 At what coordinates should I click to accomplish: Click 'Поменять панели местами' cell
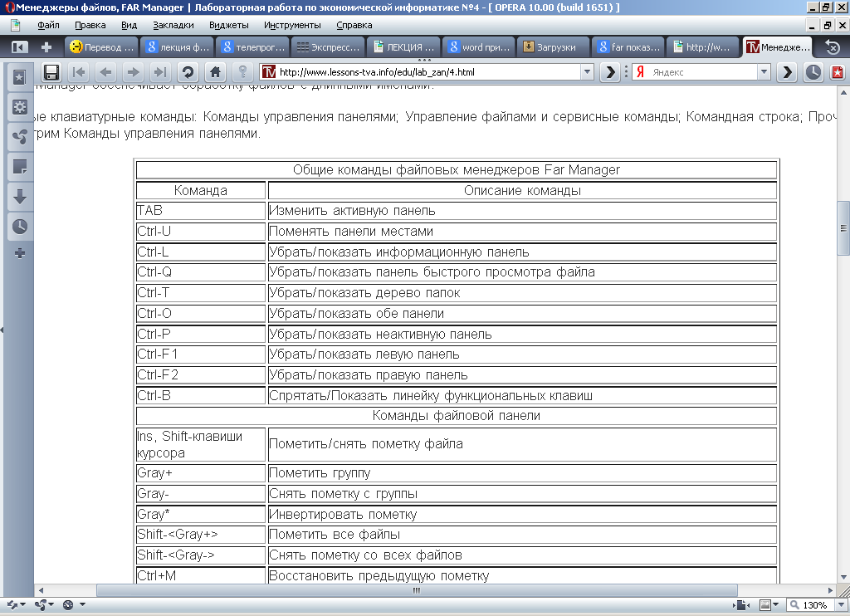(522, 232)
